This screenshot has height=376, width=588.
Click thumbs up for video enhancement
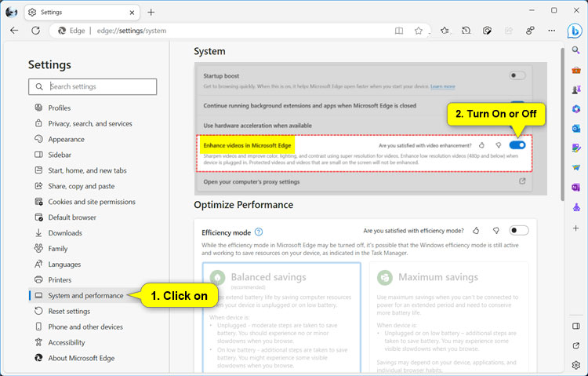482,145
